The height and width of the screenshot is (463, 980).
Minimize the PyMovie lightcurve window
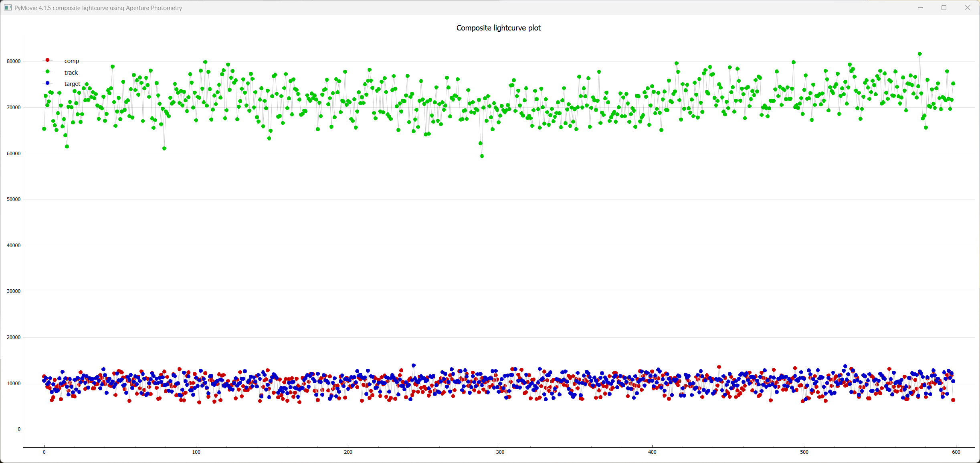(x=921, y=8)
